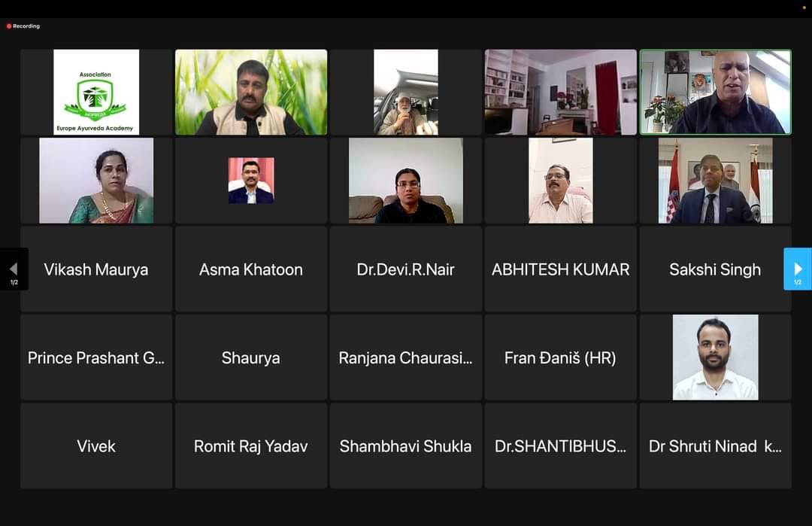Go to next page of participants
This screenshot has height=526, width=812.
(798, 269)
